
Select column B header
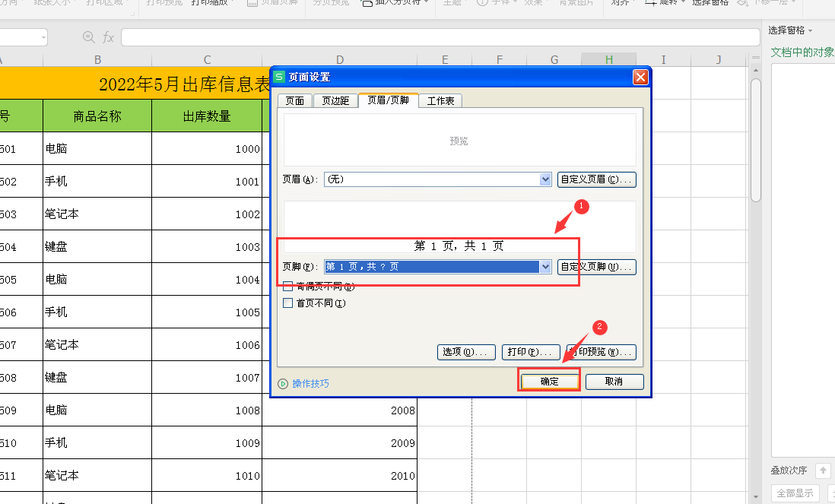(x=97, y=59)
